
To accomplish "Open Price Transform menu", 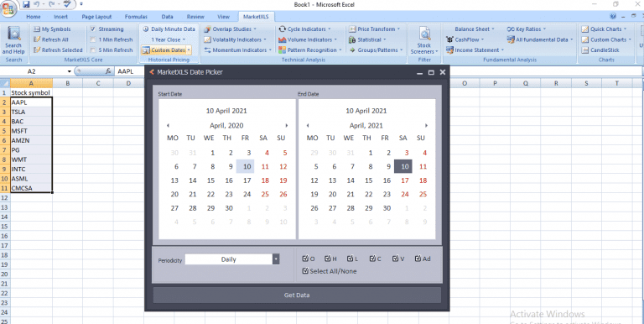I will pyautogui.click(x=374, y=29).
